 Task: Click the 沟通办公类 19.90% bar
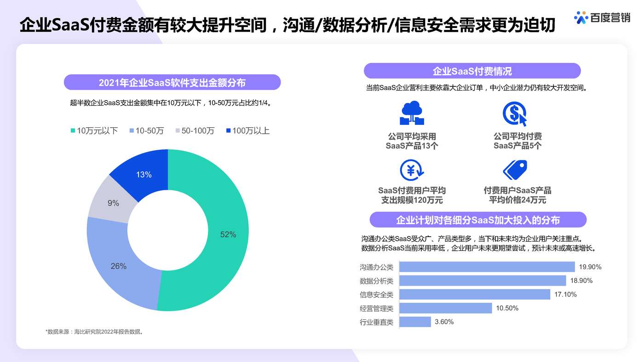pyautogui.click(x=487, y=267)
